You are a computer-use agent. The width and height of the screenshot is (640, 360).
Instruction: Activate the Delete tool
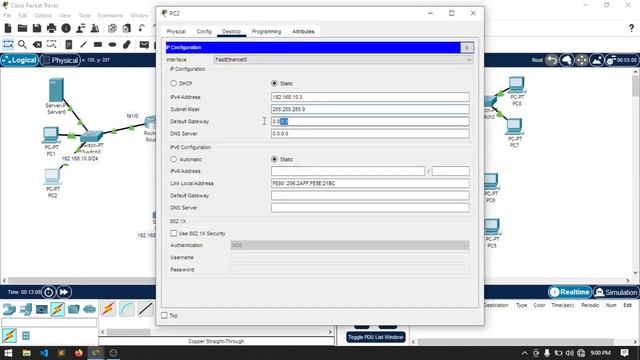37,44
